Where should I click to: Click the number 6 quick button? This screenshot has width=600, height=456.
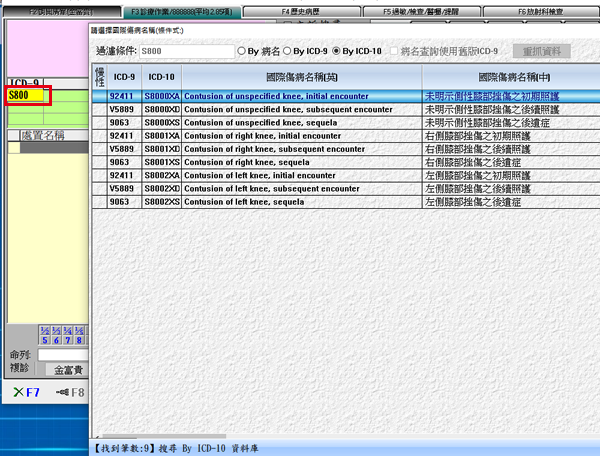[56, 340]
